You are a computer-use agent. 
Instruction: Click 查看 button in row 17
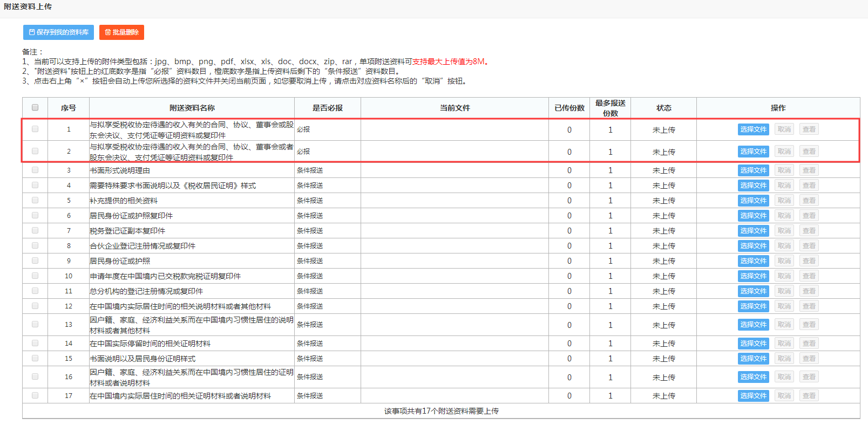[x=809, y=396]
